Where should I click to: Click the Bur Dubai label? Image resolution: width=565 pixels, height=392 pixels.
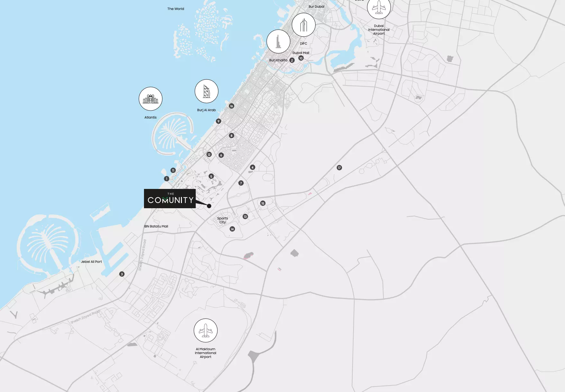tap(316, 6)
